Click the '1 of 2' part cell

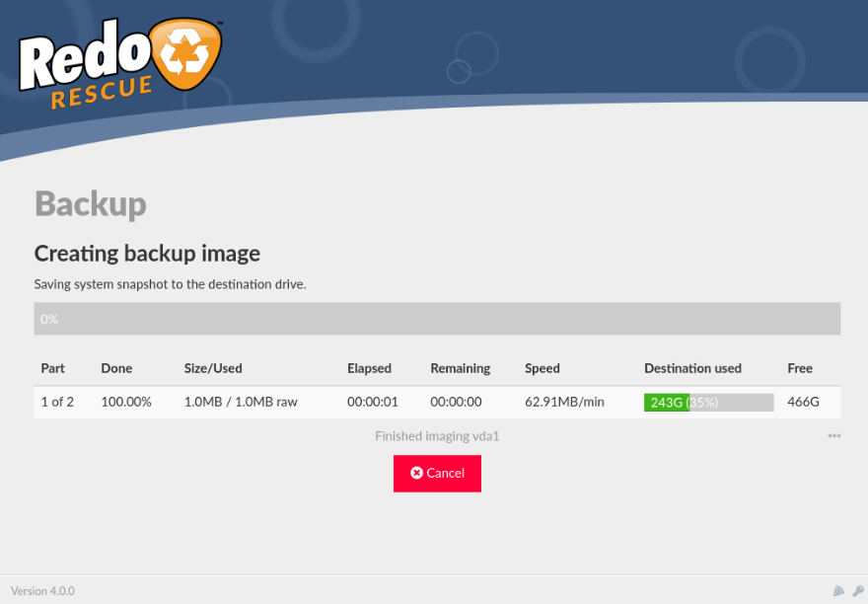pos(57,402)
